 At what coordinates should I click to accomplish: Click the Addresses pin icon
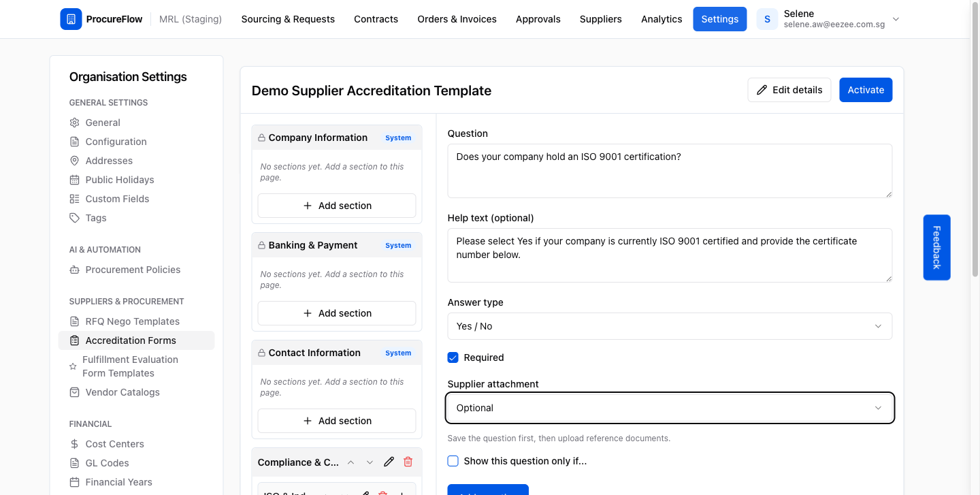point(75,161)
